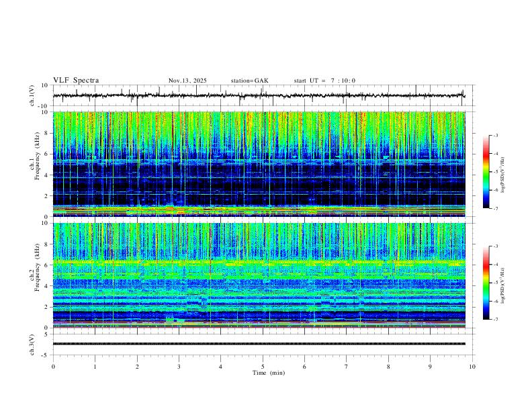This screenshot has height=411, width=532.
Task: Click the ch.3 black voltage trace
Action: click(259, 344)
